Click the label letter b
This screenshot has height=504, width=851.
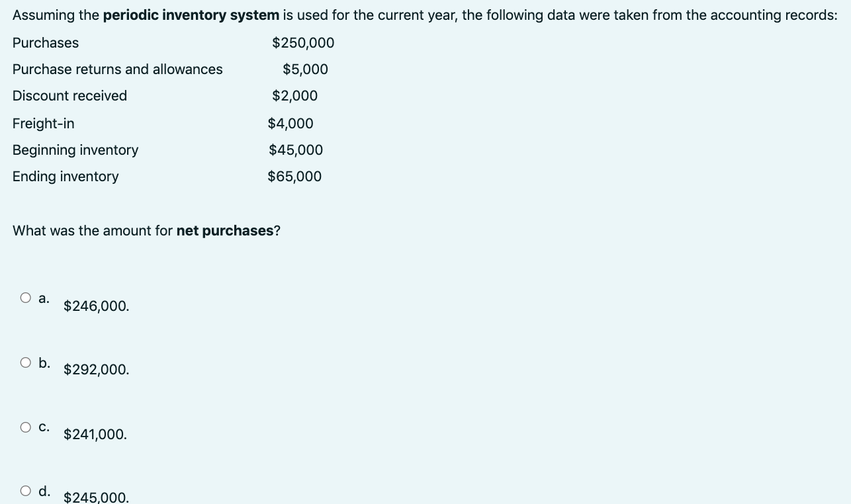pos(44,361)
